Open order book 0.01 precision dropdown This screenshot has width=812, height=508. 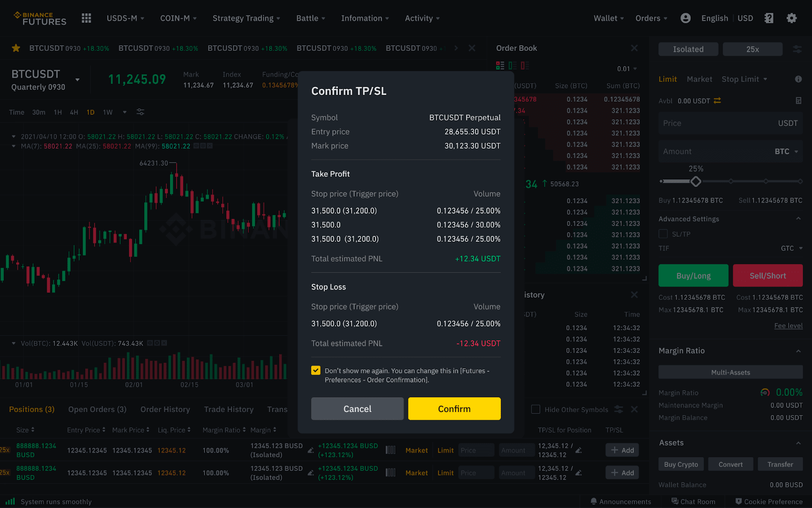[x=627, y=69]
